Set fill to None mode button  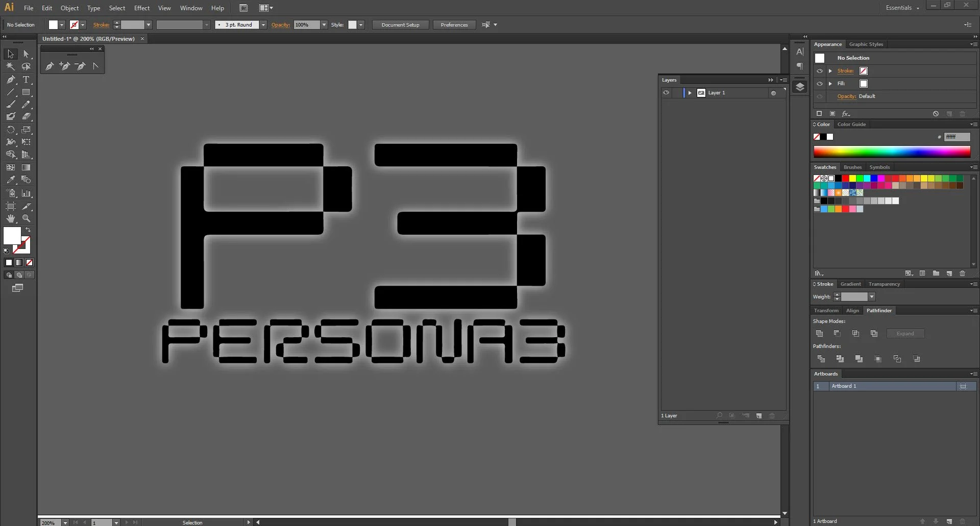pos(29,263)
